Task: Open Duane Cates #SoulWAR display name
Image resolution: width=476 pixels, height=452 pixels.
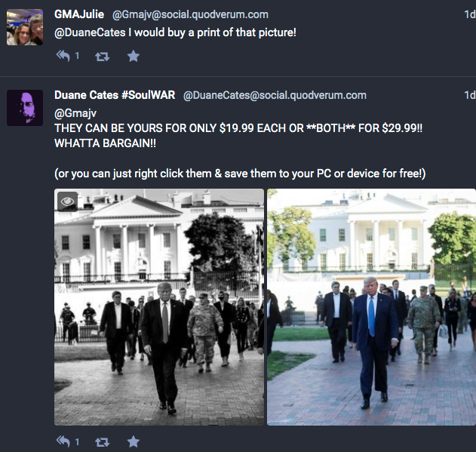Action: tap(115, 95)
